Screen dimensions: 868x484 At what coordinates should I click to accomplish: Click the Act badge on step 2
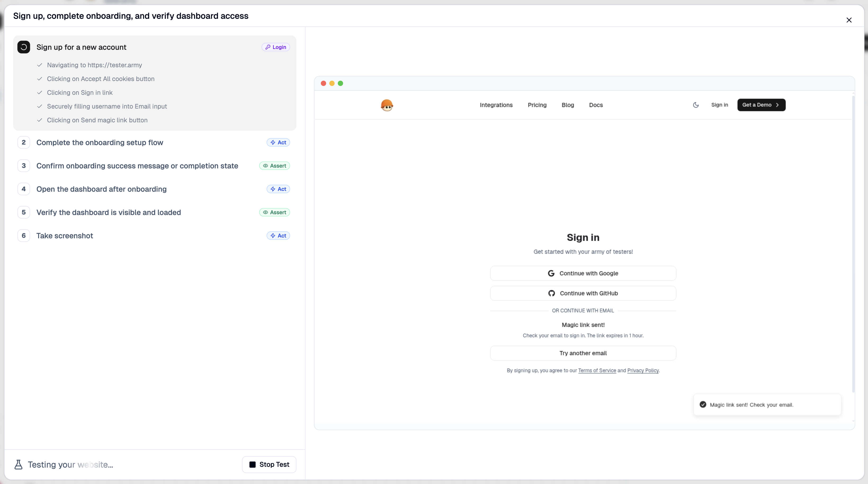(x=278, y=142)
